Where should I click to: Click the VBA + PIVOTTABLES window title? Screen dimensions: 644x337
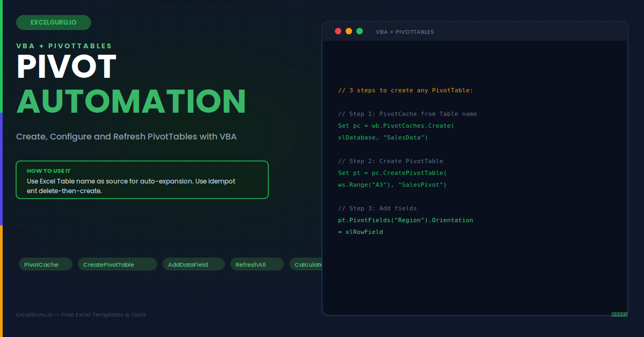point(405,32)
